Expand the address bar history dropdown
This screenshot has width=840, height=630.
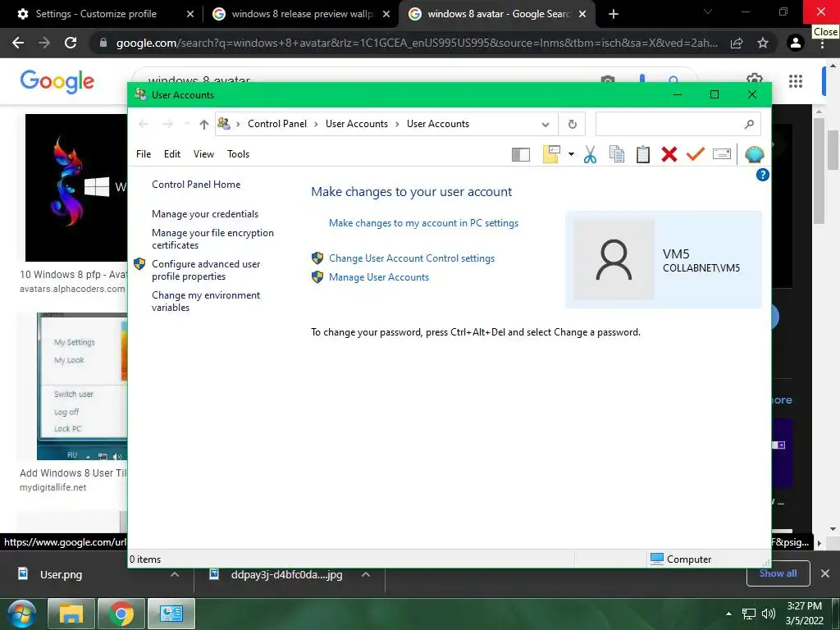click(x=546, y=125)
